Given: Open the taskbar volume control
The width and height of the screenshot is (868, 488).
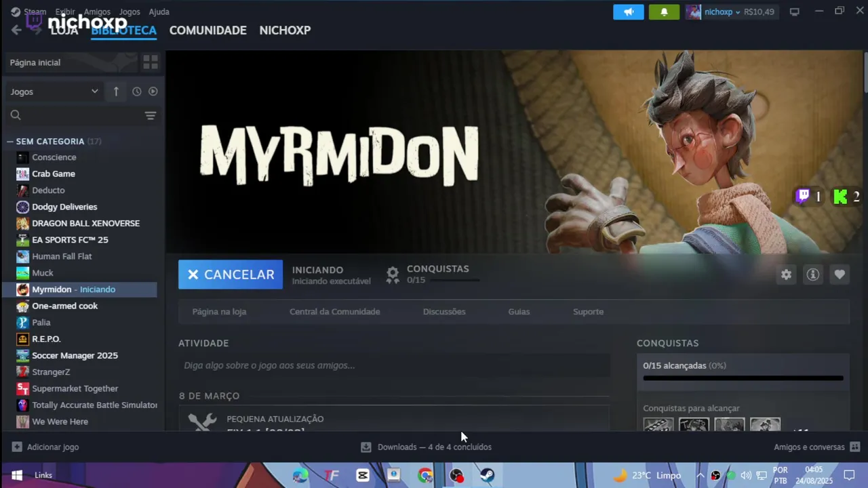Looking at the screenshot, I should tap(746, 475).
